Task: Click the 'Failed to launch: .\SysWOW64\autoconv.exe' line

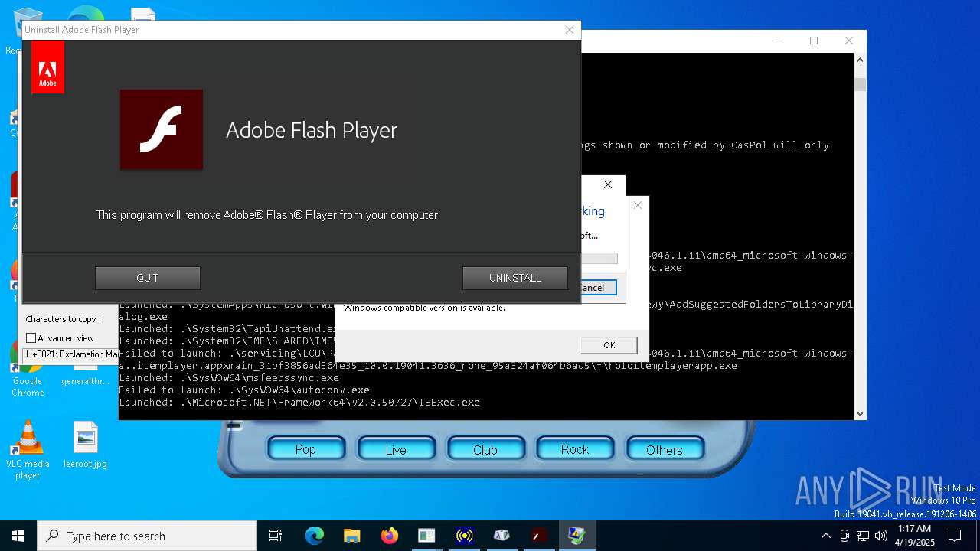Action: [x=244, y=390]
